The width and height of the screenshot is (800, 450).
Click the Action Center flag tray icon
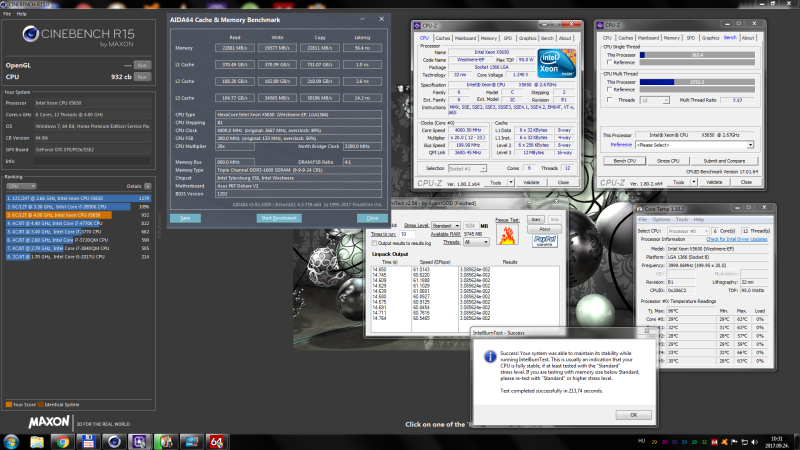tap(734, 442)
